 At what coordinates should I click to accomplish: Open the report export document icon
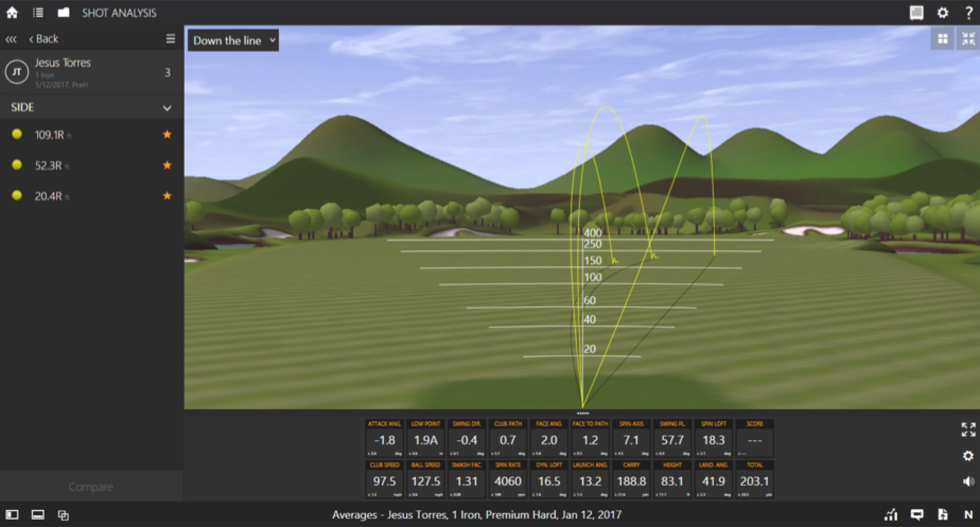[x=942, y=515]
